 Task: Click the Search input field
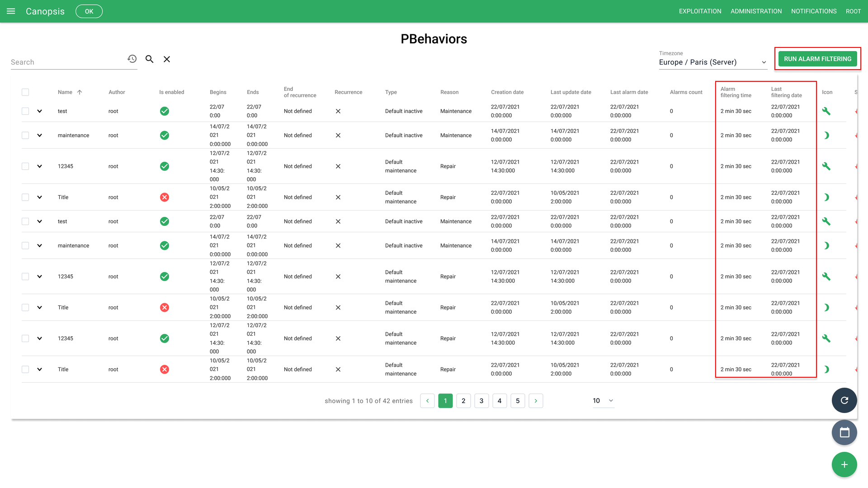coord(68,62)
